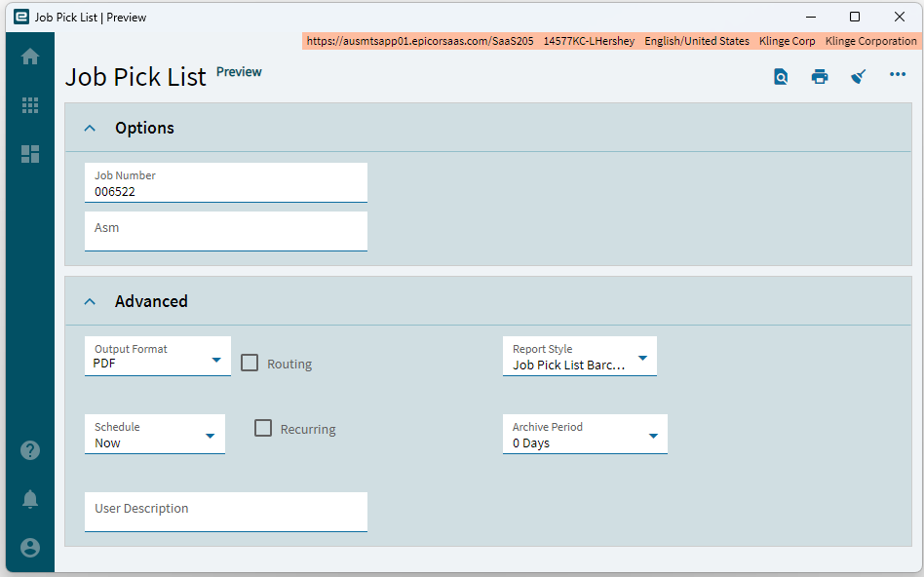
Task: Open the Report Style dropdown
Action: tap(580, 356)
